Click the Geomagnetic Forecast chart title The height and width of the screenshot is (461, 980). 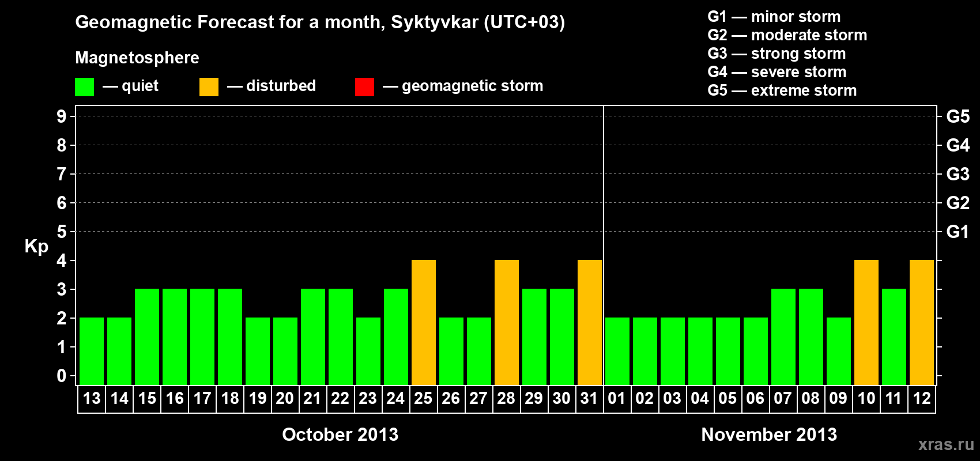pos(320,22)
